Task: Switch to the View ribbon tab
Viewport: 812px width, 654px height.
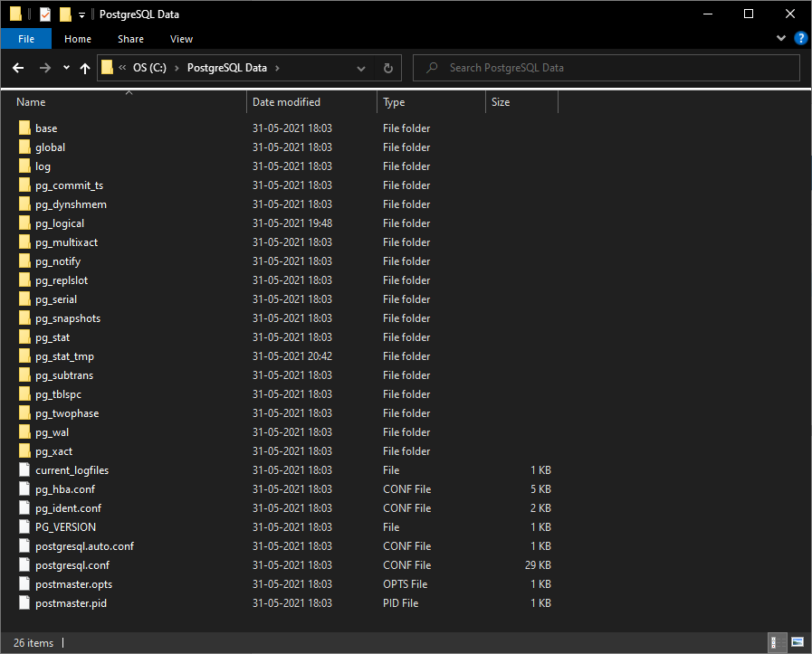Action: pyautogui.click(x=181, y=39)
